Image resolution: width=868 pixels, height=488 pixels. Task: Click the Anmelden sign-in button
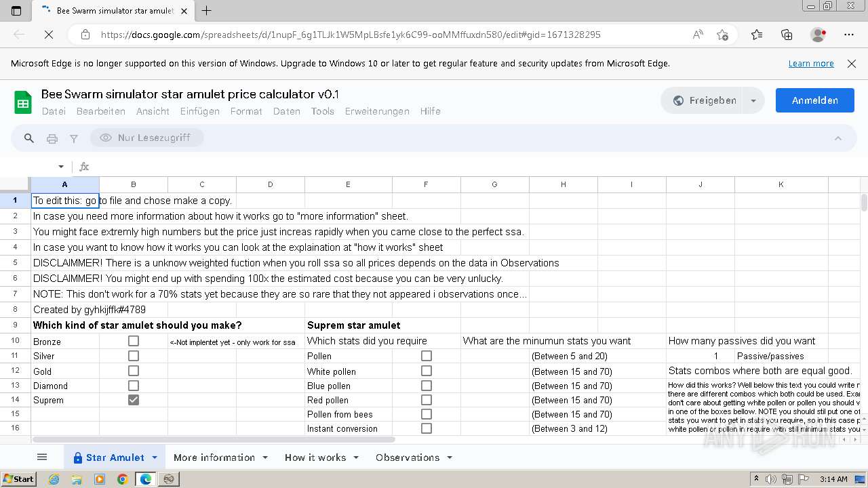point(814,100)
